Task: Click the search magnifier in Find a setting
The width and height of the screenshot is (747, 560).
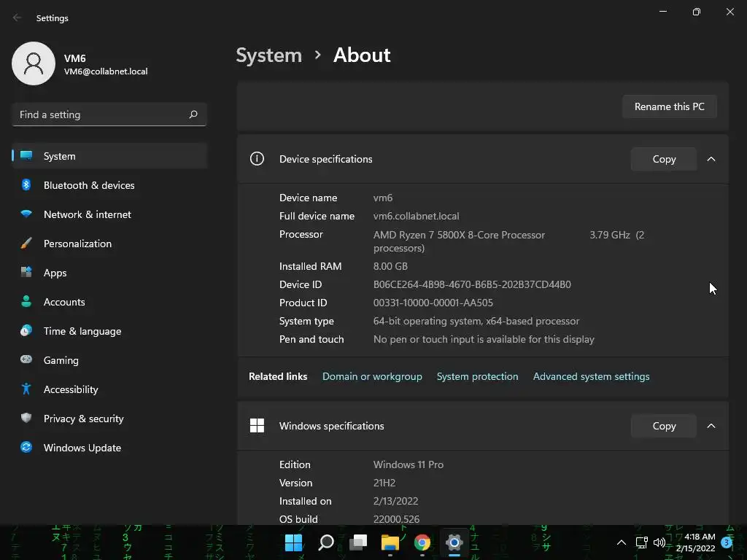Action: (193, 114)
